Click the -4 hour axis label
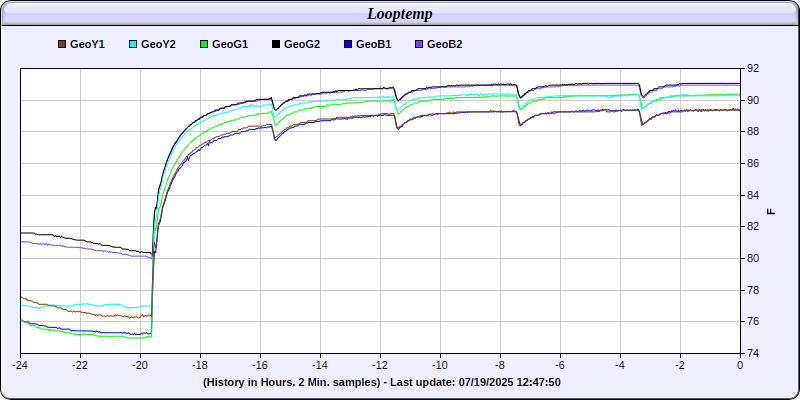The width and height of the screenshot is (800, 400). [620, 365]
